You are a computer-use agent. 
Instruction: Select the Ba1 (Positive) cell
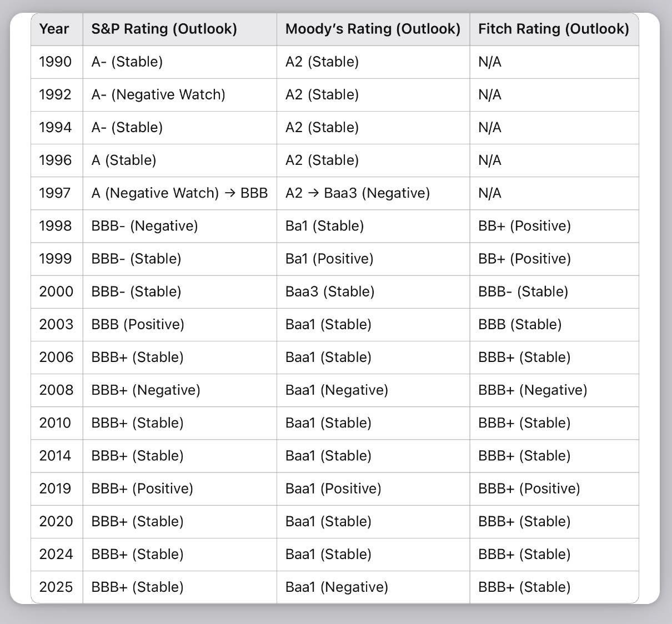tap(329, 258)
